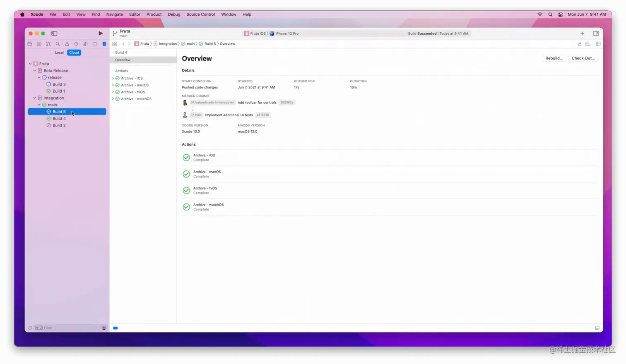Click the feature/made-in-vancouver branch tag
The height and width of the screenshot is (364, 626).
click(x=213, y=103)
